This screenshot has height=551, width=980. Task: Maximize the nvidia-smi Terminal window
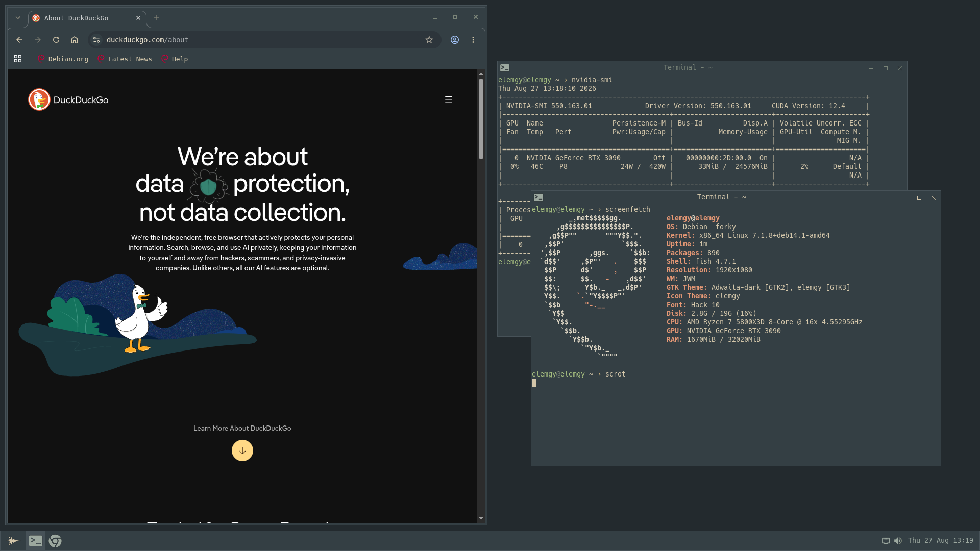click(x=886, y=68)
